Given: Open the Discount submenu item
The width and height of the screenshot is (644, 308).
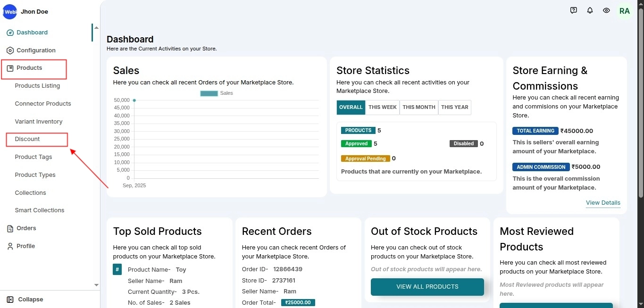Looking at the screenshot, I should 27,139.
